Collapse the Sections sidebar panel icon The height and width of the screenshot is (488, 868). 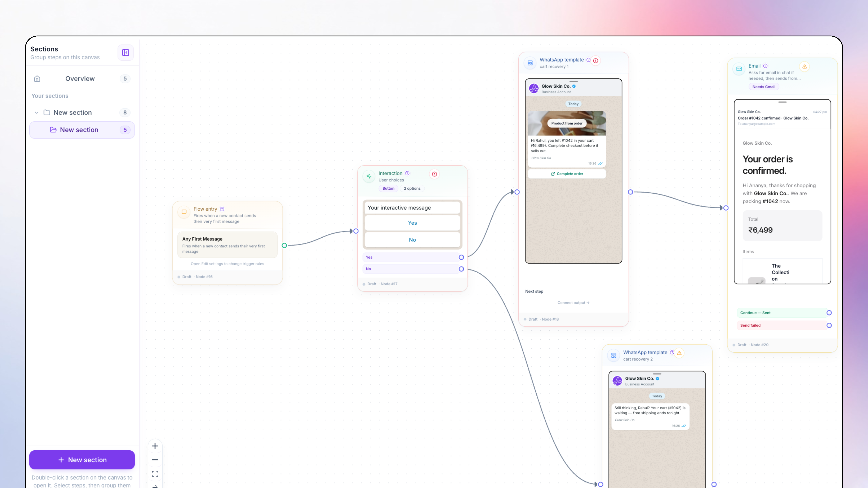tap(126, 52)
